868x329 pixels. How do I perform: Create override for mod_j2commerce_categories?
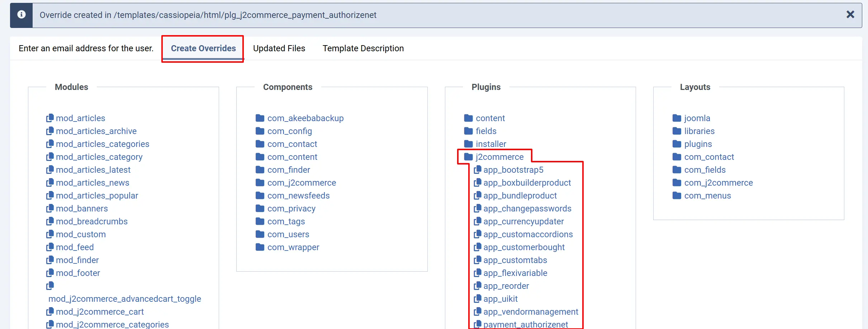click(108, 324)
